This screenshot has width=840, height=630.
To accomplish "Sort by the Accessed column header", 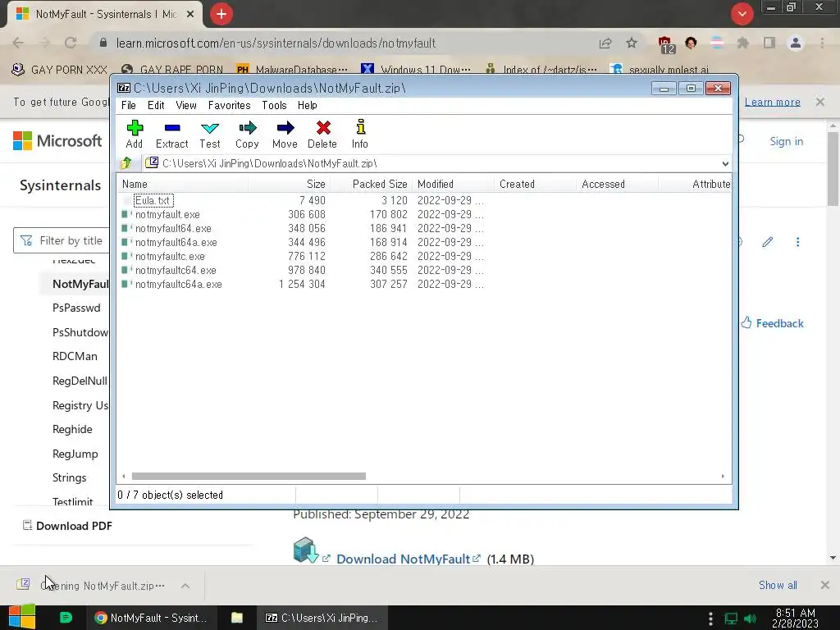I will [x=617, y=185].
